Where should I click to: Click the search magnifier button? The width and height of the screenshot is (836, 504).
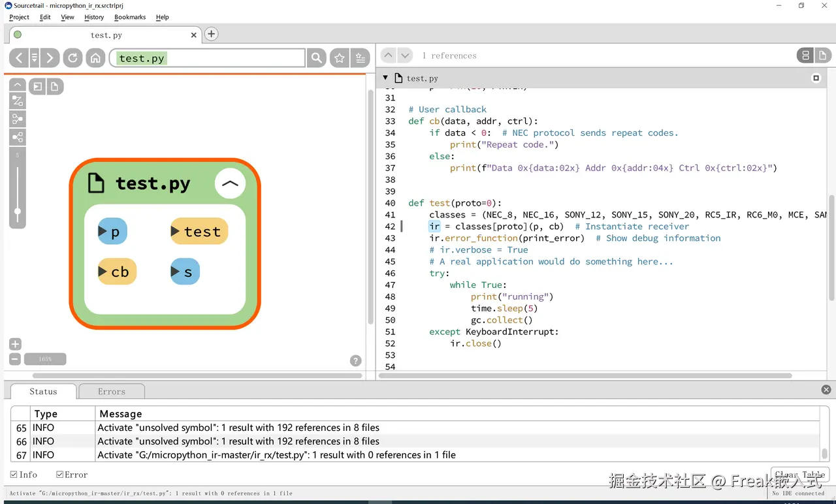point(316,58)
